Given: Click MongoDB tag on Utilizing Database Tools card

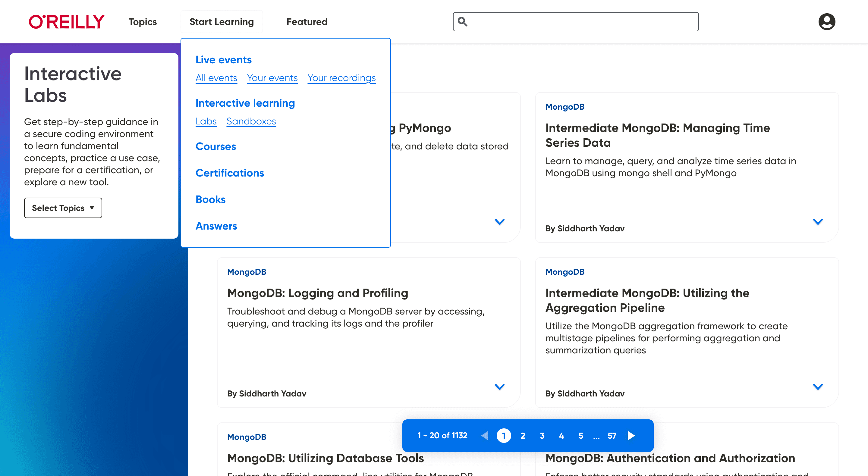Looking at the screenshot, I should click(x=247, y=437).
